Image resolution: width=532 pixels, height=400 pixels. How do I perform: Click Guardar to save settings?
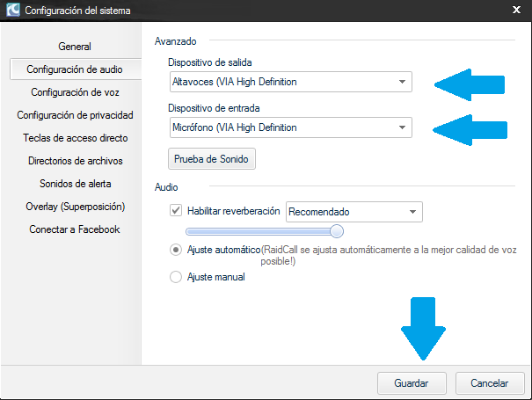coord(412,383)
